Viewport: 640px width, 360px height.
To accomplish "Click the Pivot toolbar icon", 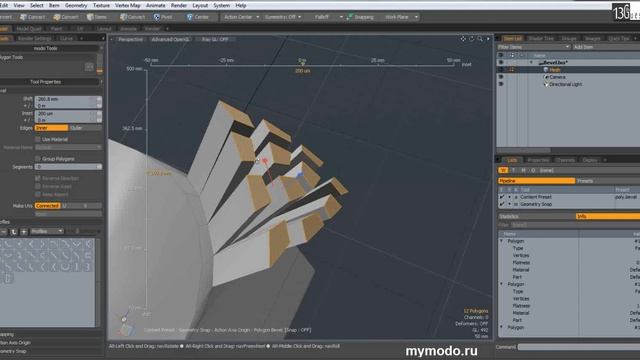I will (157, 17).
